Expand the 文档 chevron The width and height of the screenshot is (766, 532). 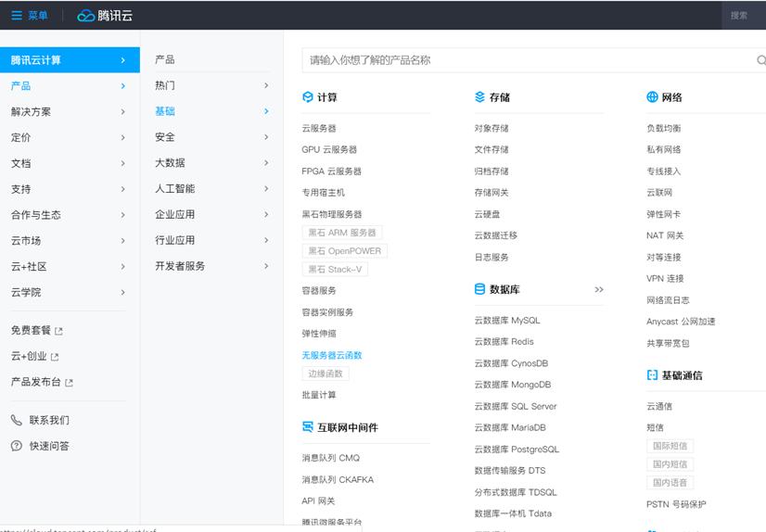coord(123,163)
